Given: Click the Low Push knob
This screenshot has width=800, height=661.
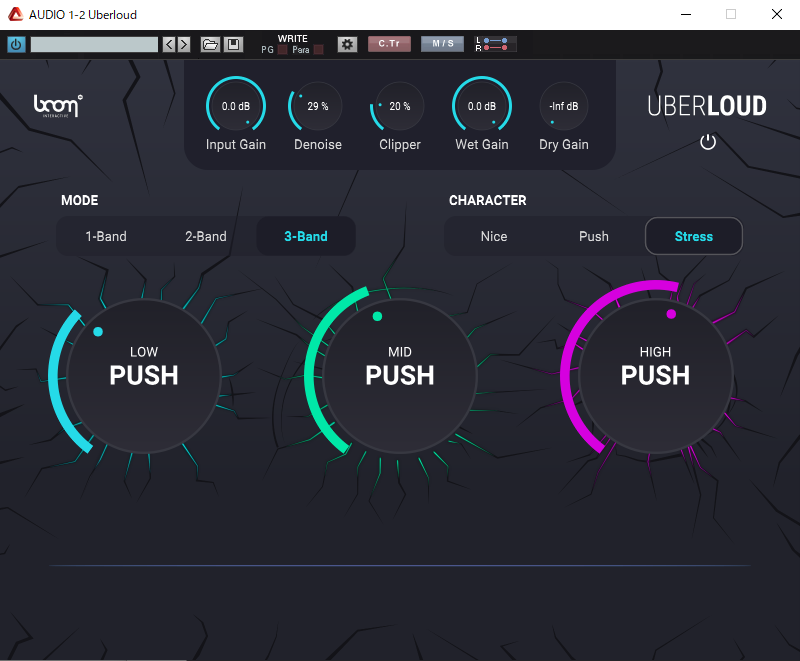Looking at the screenshot, I should (x=144, y=376).
